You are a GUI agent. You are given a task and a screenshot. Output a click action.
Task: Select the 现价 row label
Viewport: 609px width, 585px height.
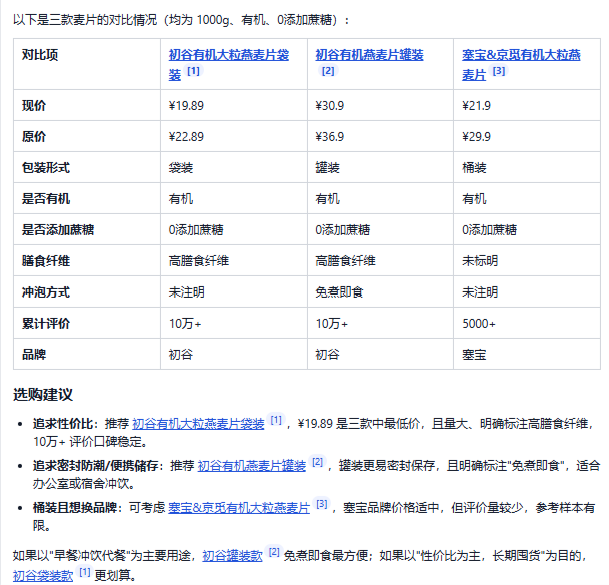[34, 105]
